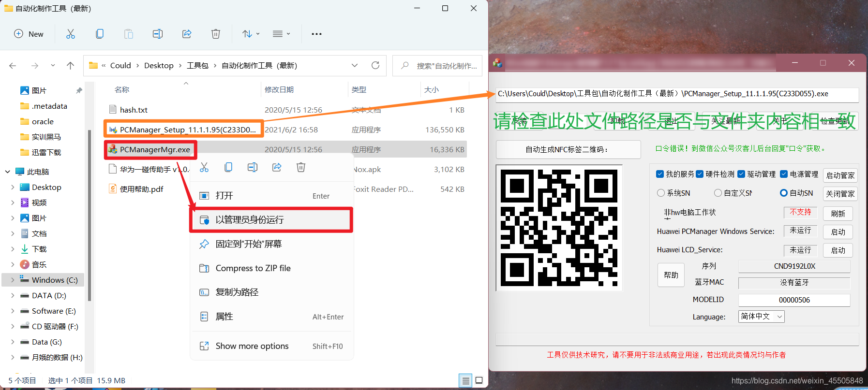Choose 打开 in the context menu
This screenshot has height=390, width=868.
click(271, 196)
